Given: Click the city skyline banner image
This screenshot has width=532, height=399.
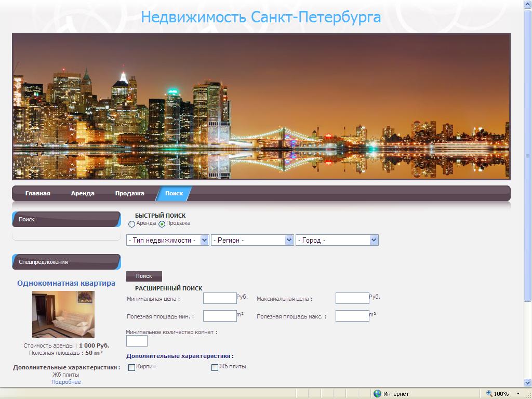Looking at the screenshot, I should 261,107.
